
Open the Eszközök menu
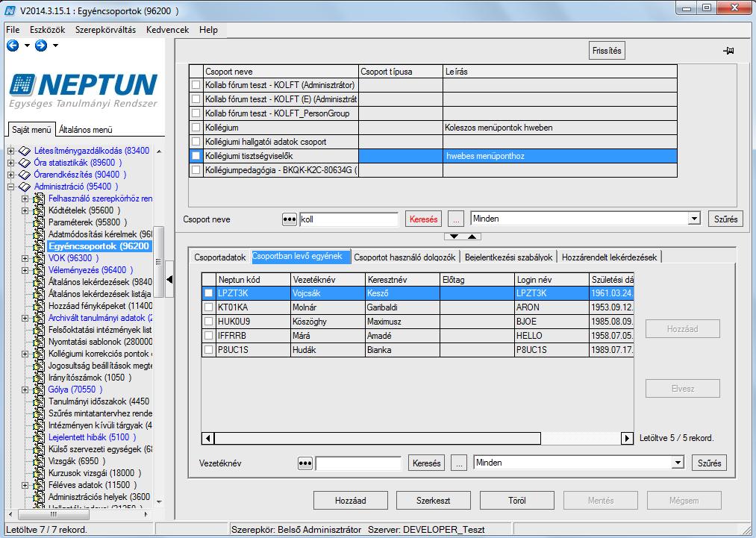tap(47, 29)
